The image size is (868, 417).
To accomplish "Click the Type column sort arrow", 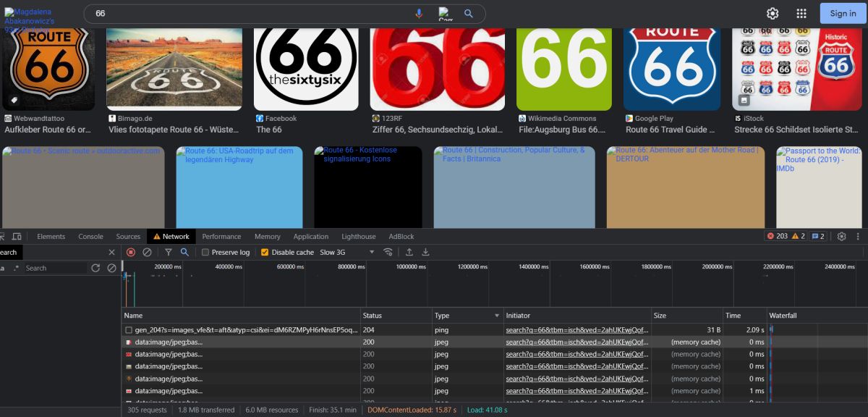I will [497, 316].
